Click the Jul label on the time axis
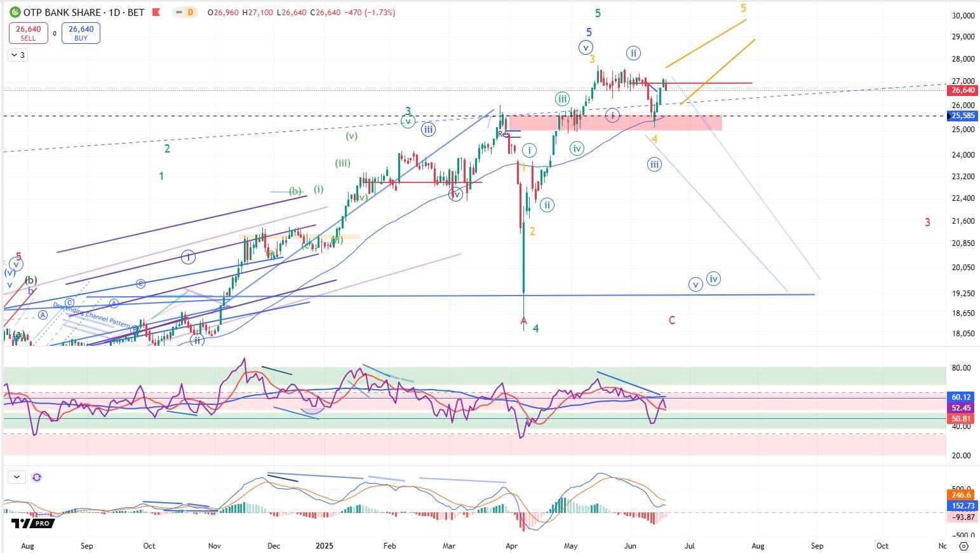980x553 pixels. 690,545
